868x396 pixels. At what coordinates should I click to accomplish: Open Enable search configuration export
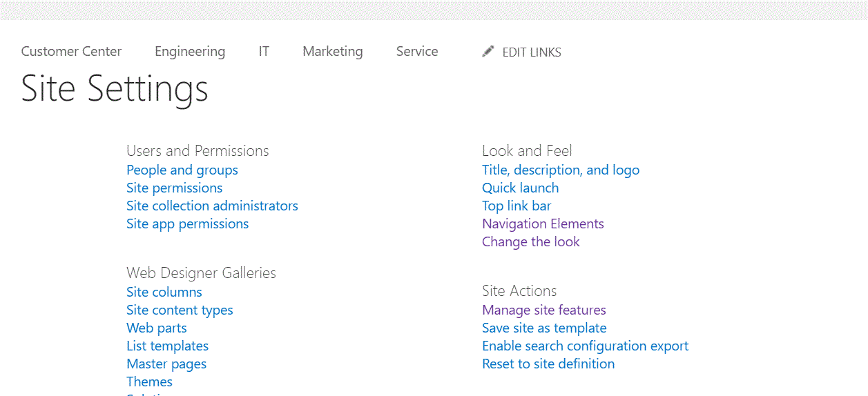pyautogui.click(x=586, y=346)
